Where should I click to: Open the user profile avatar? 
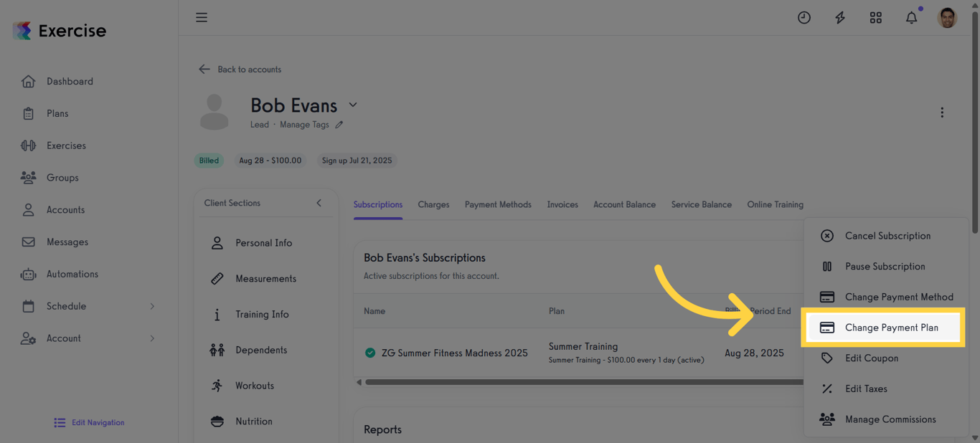[x=947, y=18]
